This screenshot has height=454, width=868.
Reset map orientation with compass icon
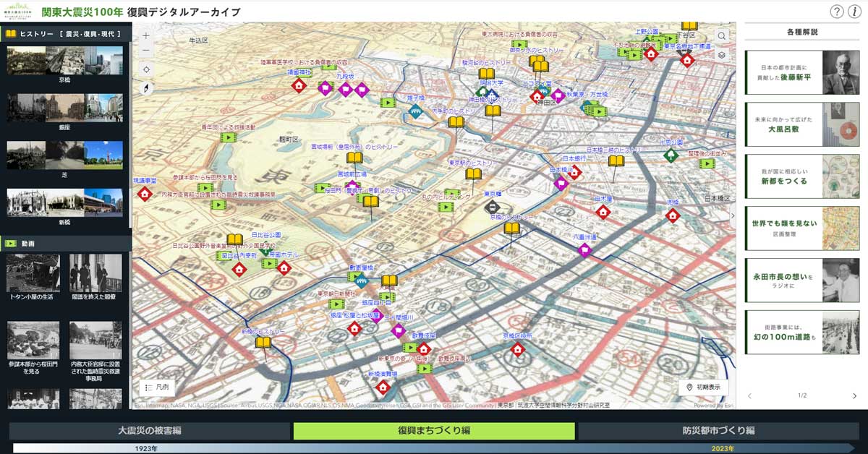(147, 89)
